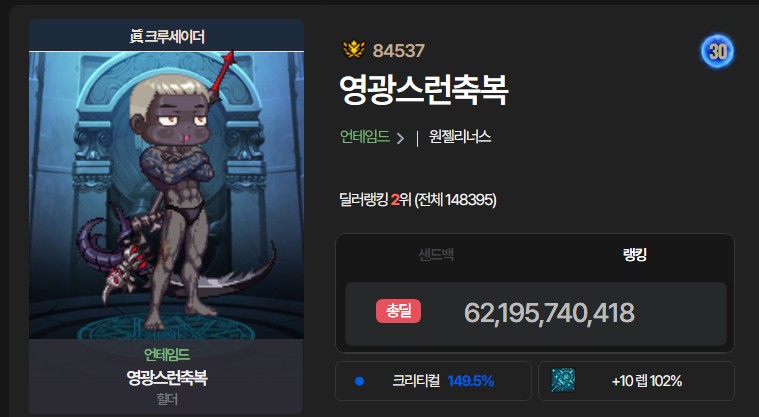The image size is (759, 417).
Task: Click the 眞 크루세이더 class header
Action: point(167,36)
